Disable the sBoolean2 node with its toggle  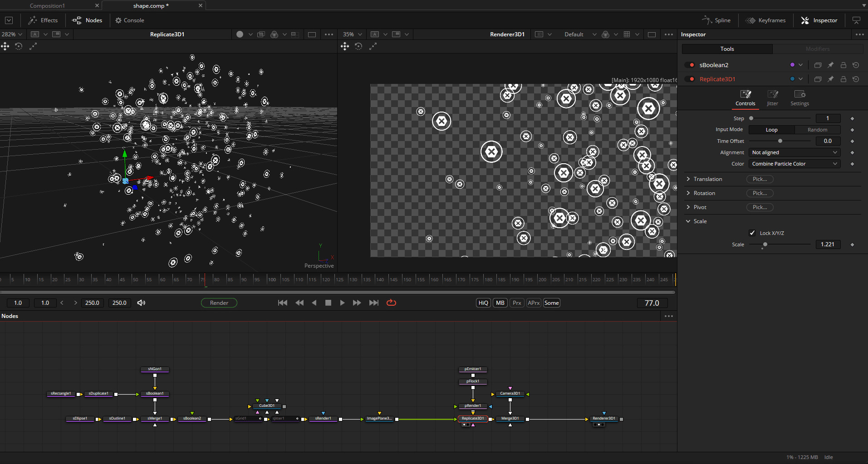(691, 65)
